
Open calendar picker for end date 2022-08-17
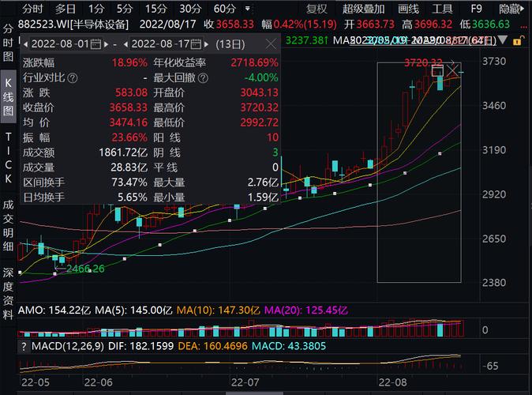196,44
